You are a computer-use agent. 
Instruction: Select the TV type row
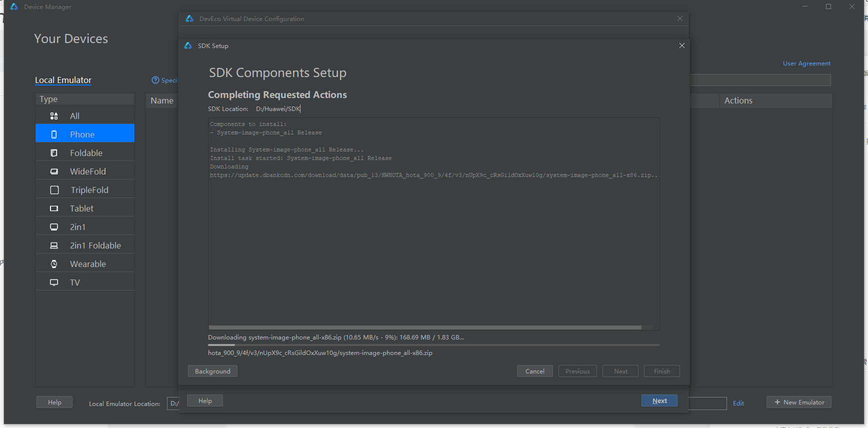pyautogui.click(x=85, y=282)
